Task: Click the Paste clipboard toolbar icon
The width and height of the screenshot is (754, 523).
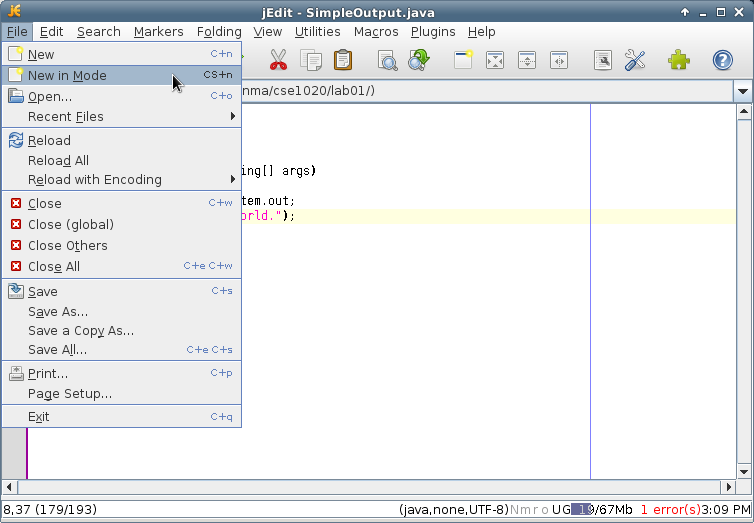Action: [x=343, y=60]
